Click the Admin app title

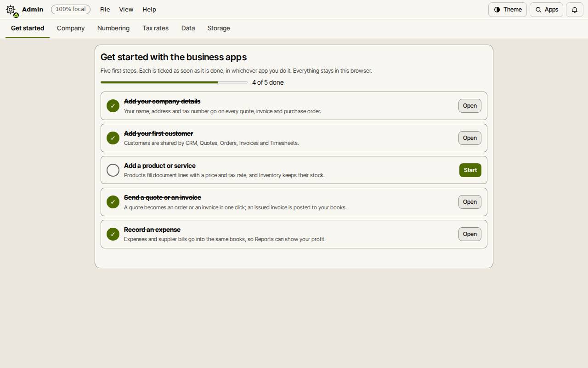pos(33,9)
